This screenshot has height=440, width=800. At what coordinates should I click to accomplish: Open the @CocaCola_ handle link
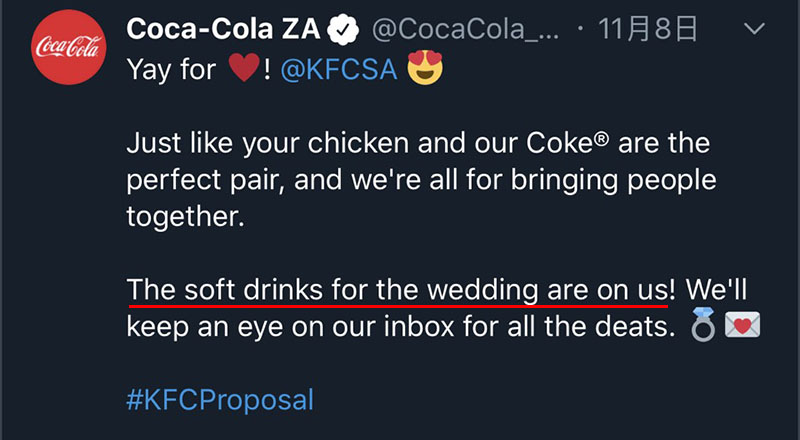(465, 30)
